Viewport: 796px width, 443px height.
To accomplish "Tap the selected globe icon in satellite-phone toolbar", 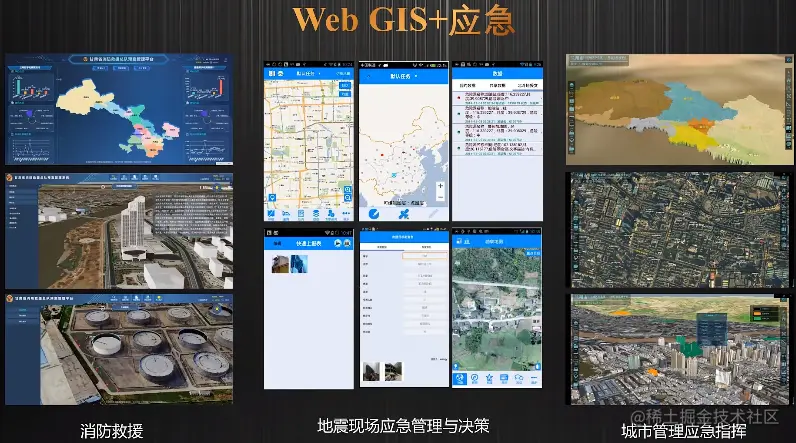I will point(460,379).
